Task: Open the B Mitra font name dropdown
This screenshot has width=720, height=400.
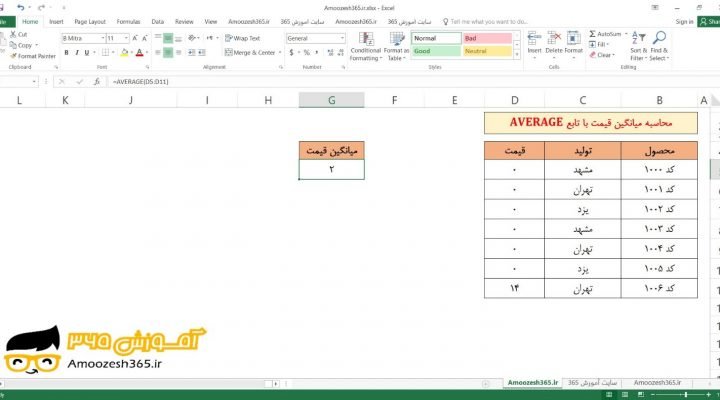Action: click(103, 38)
